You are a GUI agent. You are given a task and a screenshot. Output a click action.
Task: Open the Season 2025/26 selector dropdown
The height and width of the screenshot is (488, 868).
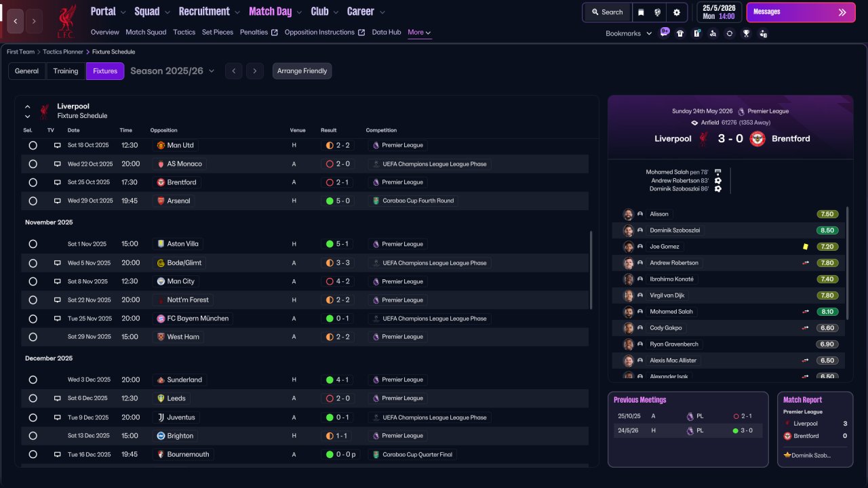[172, 71]
